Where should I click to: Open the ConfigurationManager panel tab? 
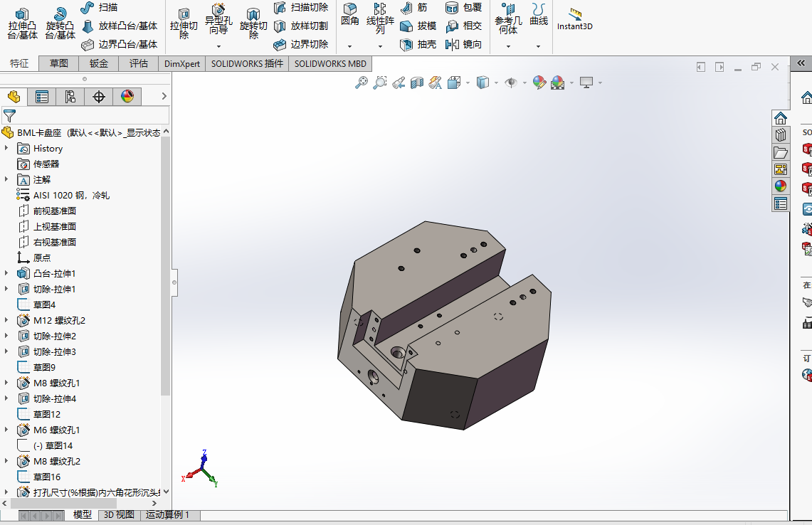tap(70, 97)
